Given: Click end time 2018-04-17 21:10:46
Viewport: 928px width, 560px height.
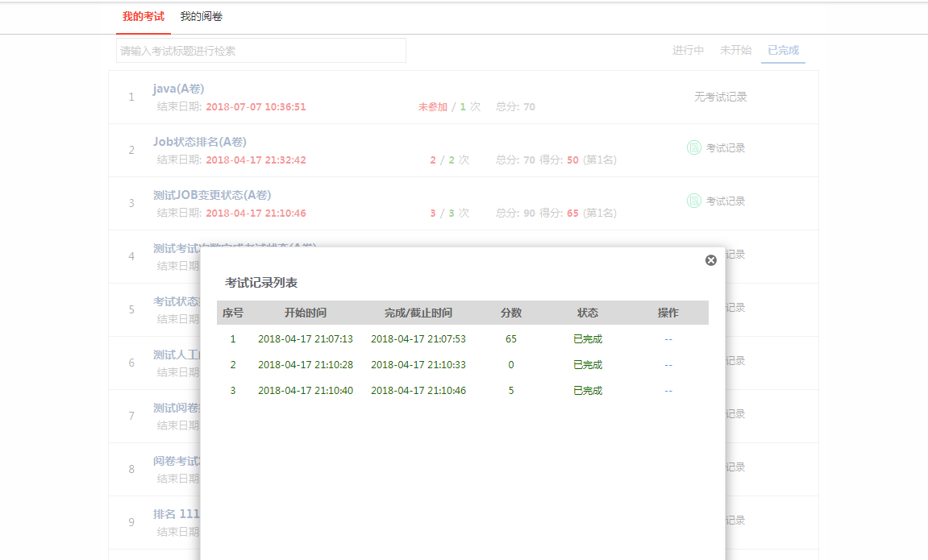Looking at the screenshot, I should (x=418, y=391).
